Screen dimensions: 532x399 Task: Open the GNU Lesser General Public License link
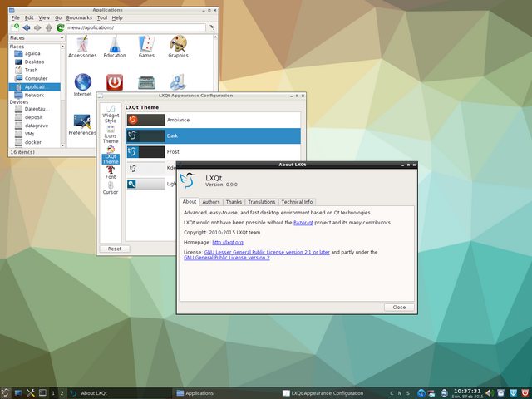267,252
